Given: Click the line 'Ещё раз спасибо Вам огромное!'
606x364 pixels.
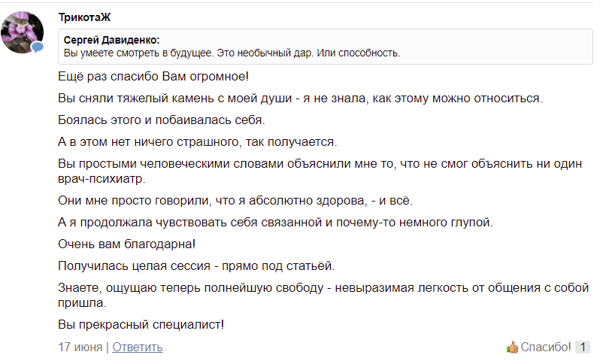Looking at the screenshot, I should [153, 77].
